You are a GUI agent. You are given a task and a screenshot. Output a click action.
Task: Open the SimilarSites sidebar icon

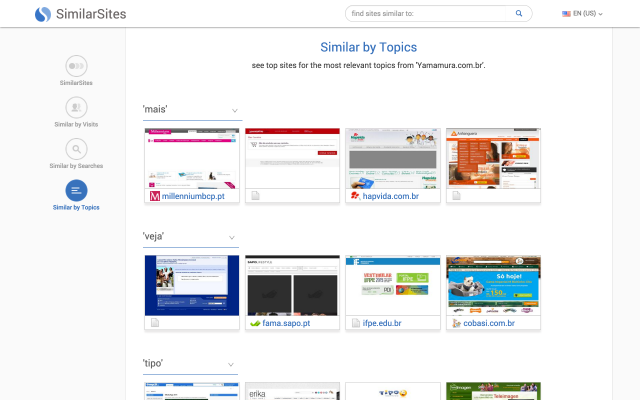76,66
